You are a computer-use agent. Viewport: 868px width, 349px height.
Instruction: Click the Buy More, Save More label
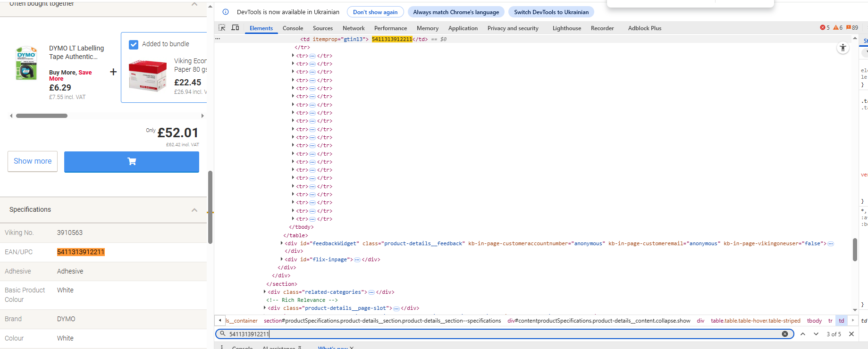[x=70, y=75]
